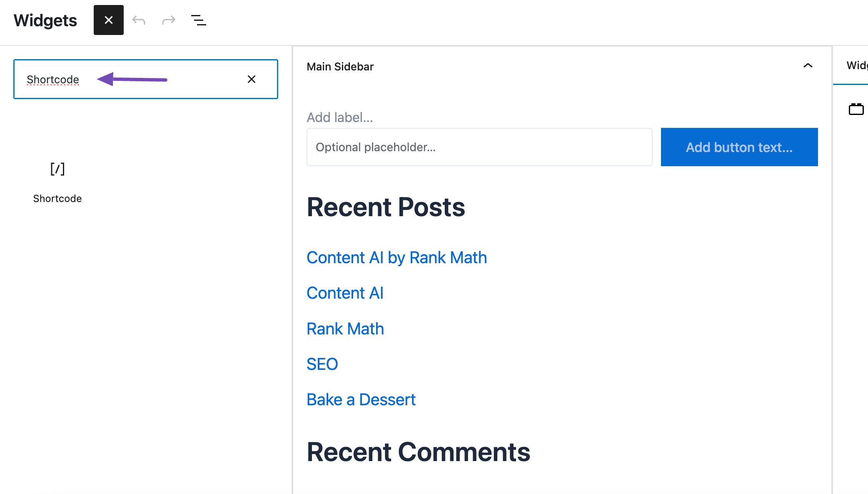
Task: Click the Add label input field
Action: click(x=340, y=117)
